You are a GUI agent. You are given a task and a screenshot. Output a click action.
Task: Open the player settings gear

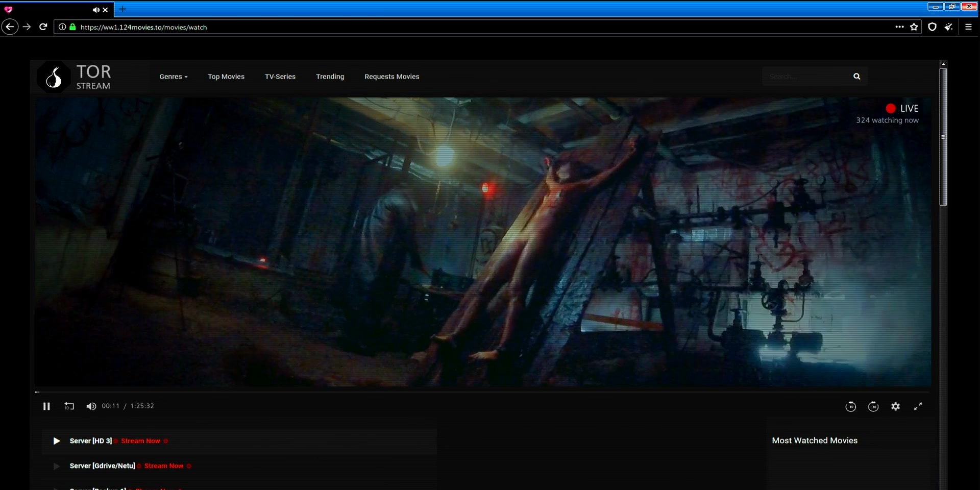pos(896,406)
